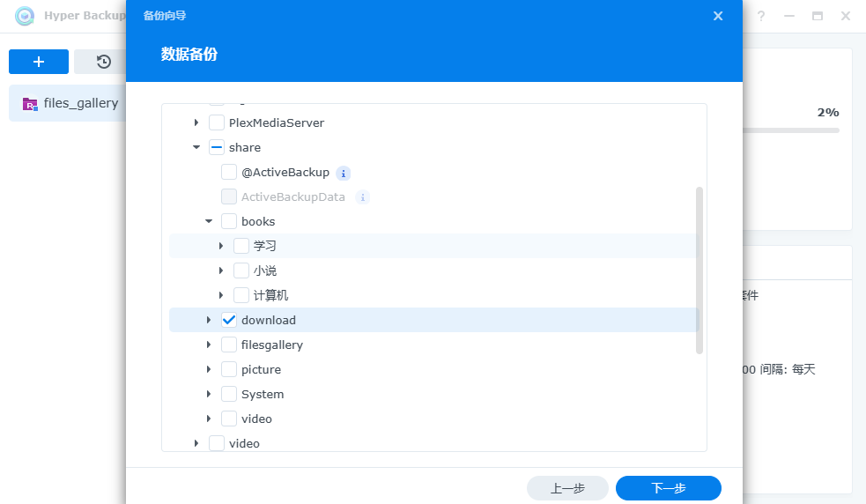Uncheck the download folder checkbox
The width and height of the screenshot is (866, 504).
(229, 320)
